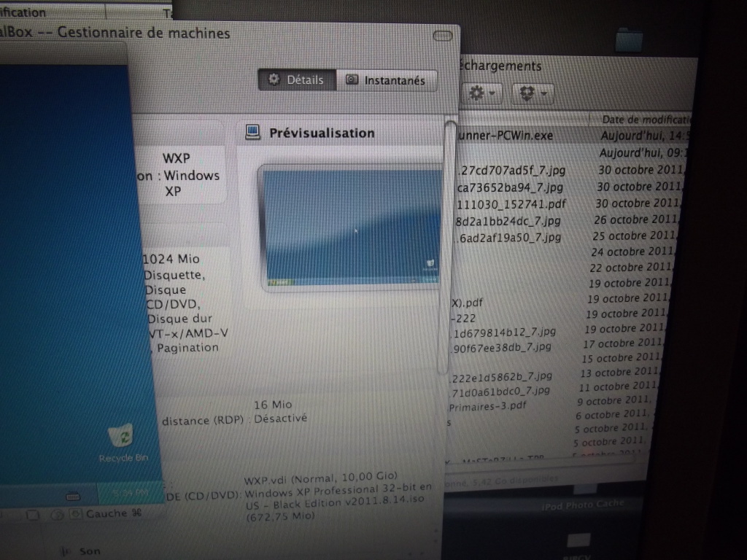Open the Dropbox dropdown in Finder toolbar
The image size is (747, 560).
click(x=533, y=93)
